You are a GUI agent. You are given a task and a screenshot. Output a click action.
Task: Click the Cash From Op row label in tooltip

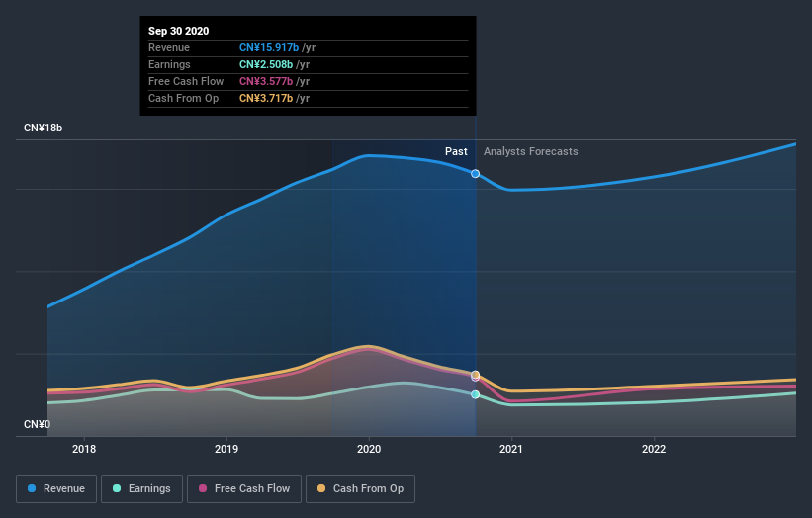click(x=183, y=98)
